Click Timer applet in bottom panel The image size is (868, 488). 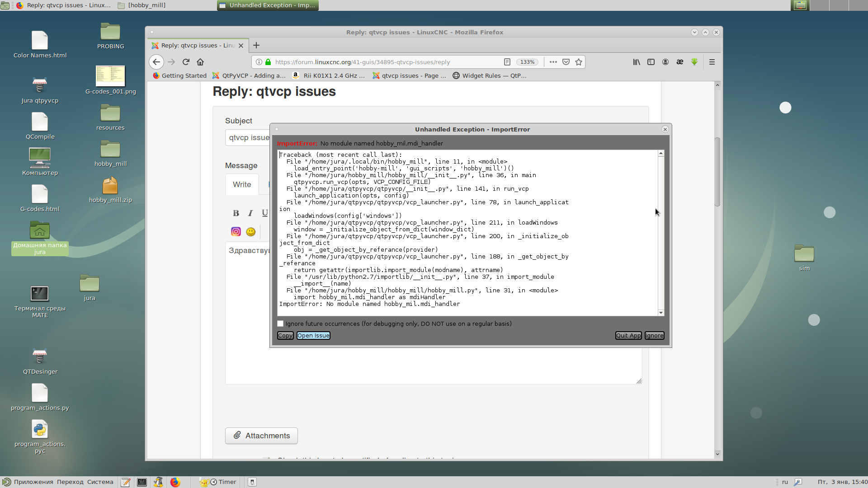coord(223,482)
